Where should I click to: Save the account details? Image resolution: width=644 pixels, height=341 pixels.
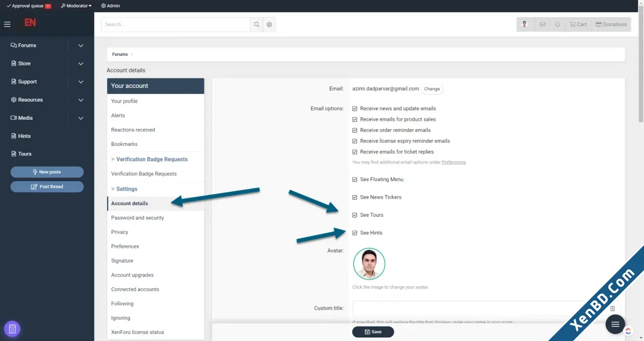(373, 332)
